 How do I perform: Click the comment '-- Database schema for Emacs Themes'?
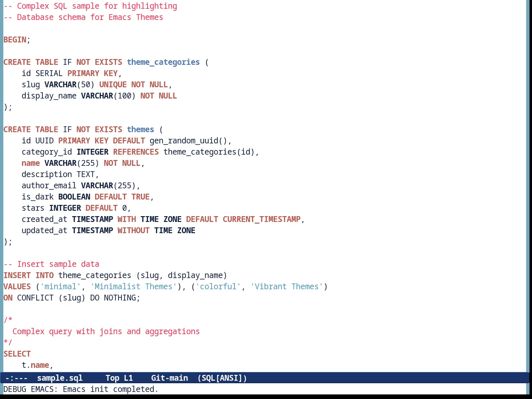[83, 17]
